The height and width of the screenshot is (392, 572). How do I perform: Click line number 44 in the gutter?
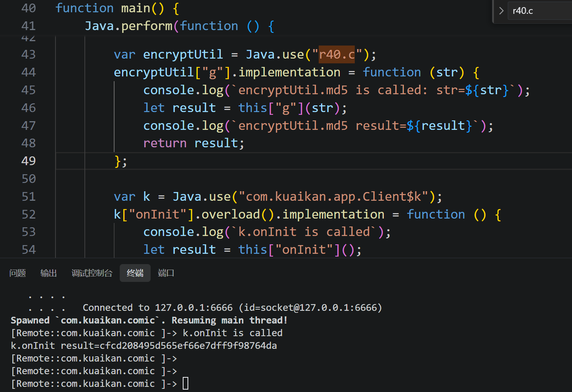click(x=29, y=72)
